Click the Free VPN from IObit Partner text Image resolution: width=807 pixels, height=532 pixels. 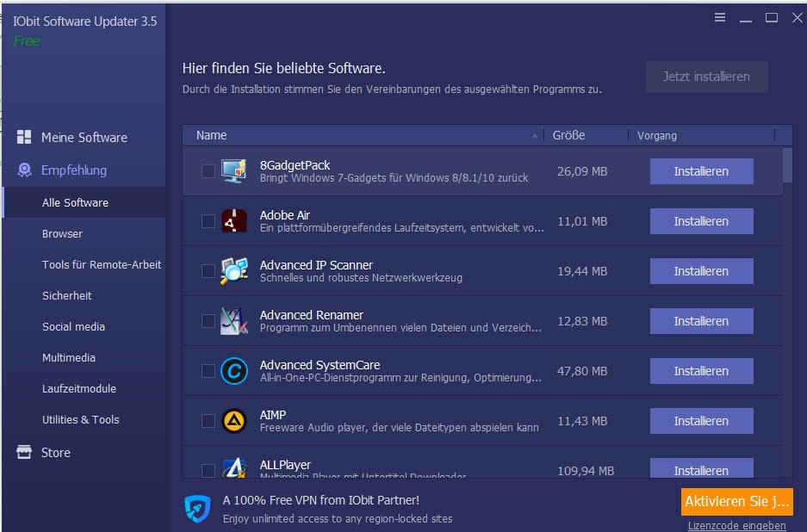(320, 500)
